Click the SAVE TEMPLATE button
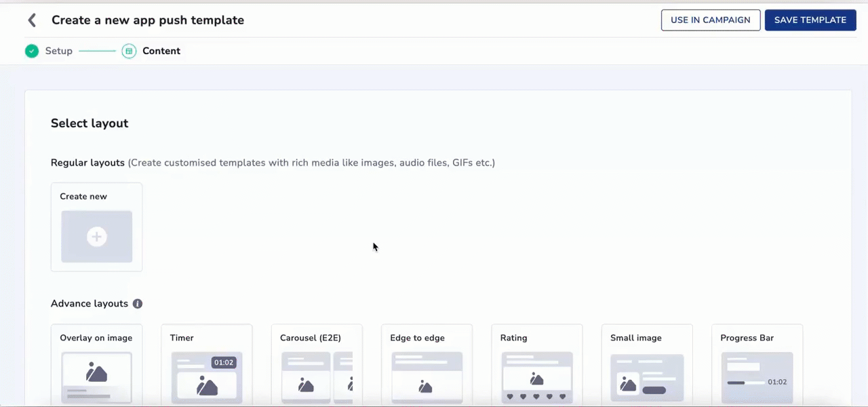The image size is (868, 407). (x=810, y=20)
